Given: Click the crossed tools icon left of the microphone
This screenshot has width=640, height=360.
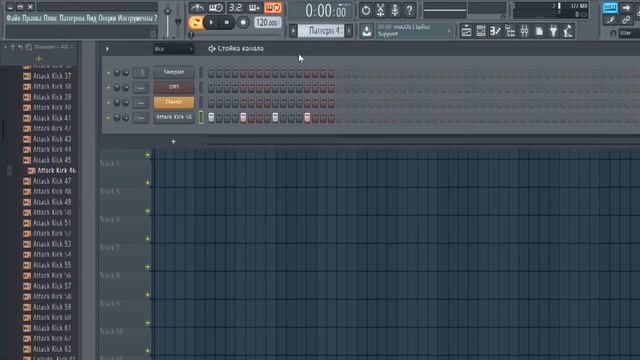Looking at the screenshot, I should point(380,10).
